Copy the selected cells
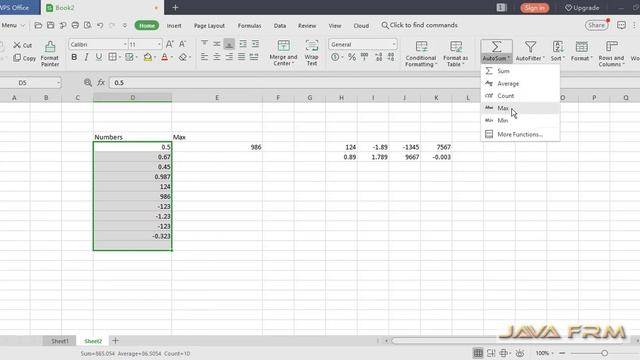This screenshot has width=640, height=360. 24,58
